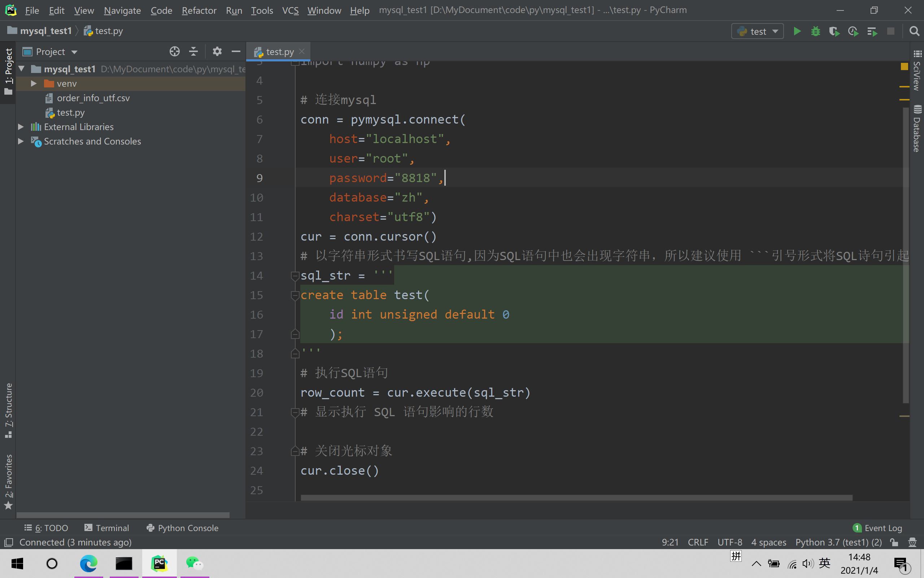
Task: Click the editor vertical scrollbar thumb
Action: (906, 255)
